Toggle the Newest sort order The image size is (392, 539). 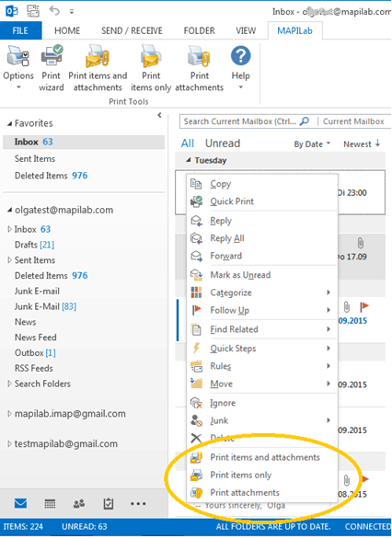click(362, 144)
